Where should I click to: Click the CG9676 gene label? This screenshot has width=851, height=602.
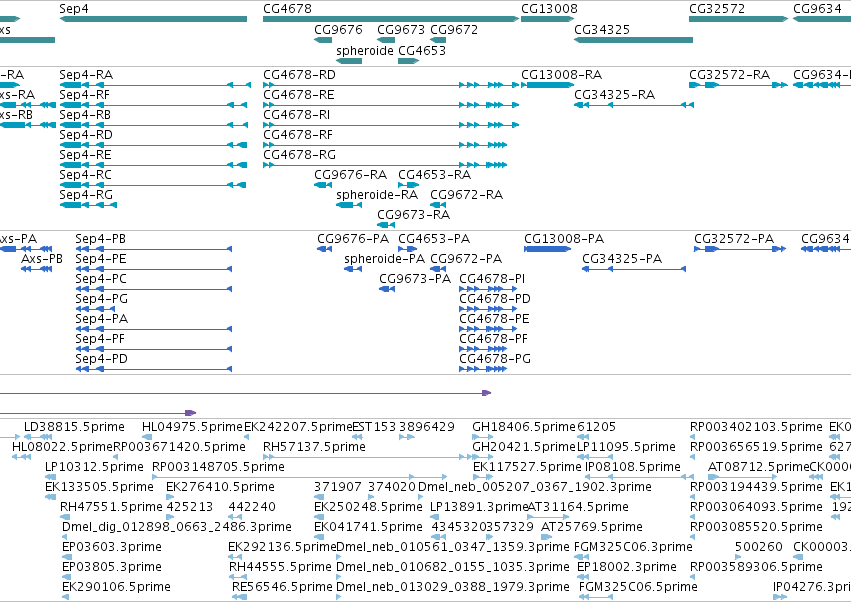coord(338,29)
